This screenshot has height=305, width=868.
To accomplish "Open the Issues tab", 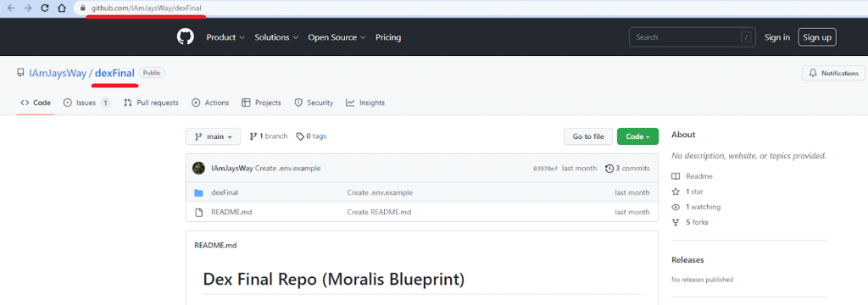I will 86,103.
